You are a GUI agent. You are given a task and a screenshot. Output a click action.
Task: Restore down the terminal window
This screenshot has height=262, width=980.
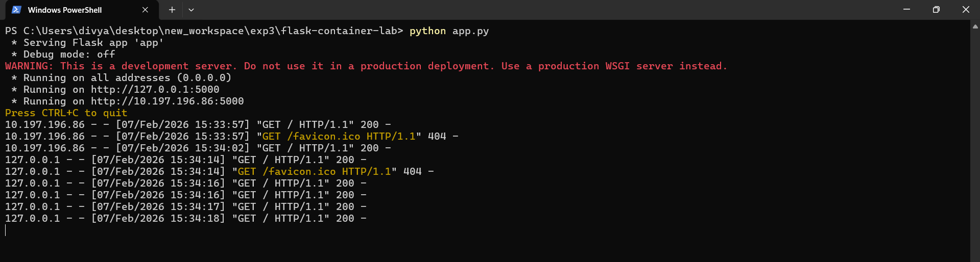click(x=936, y=10)
